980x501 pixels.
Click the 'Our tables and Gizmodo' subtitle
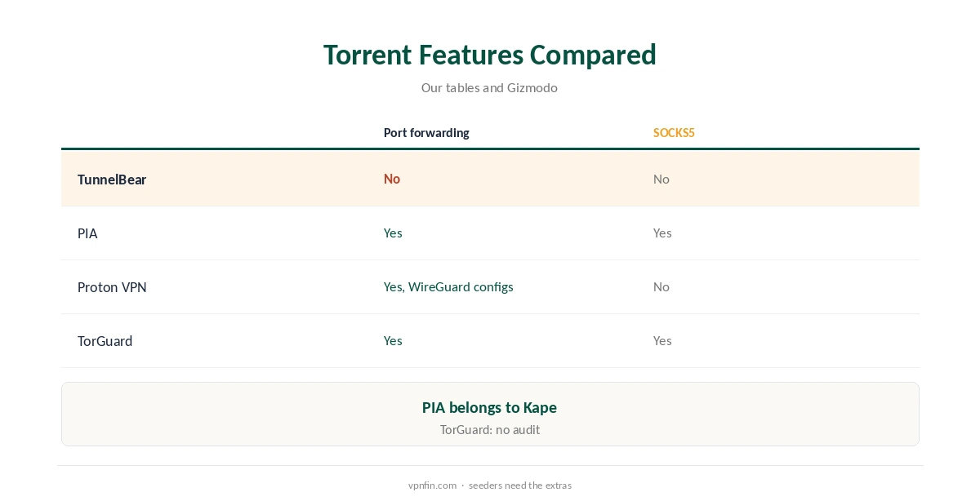[x=489, y=87]
